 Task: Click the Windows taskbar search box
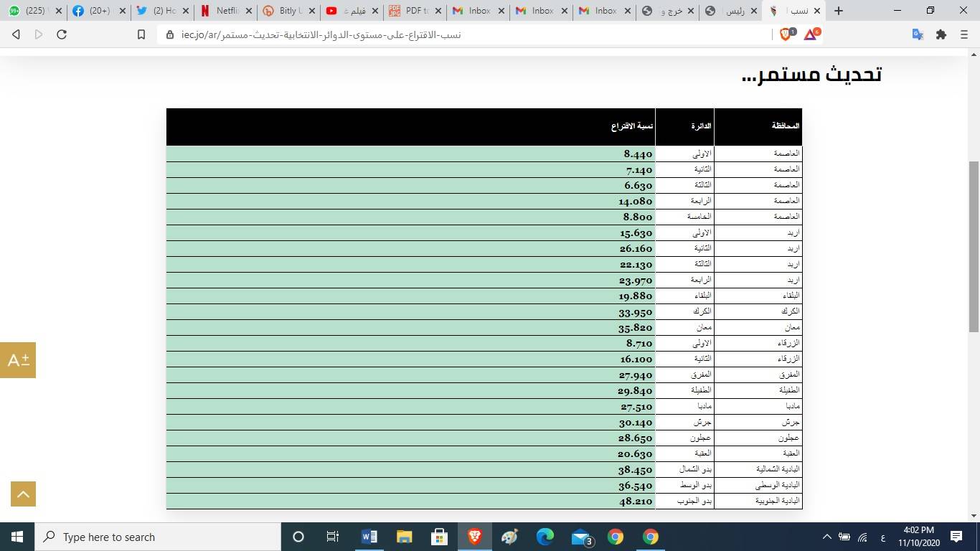(x=158, y=537)
